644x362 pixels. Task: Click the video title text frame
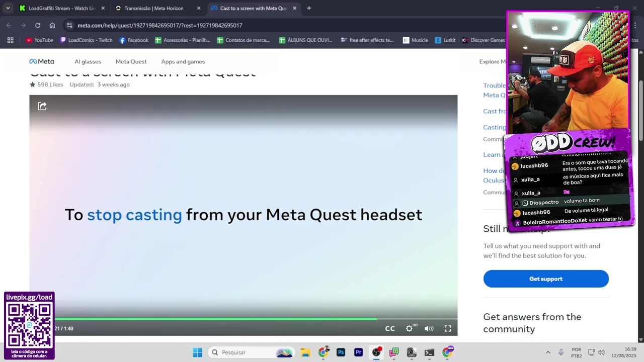pos(244,215)
